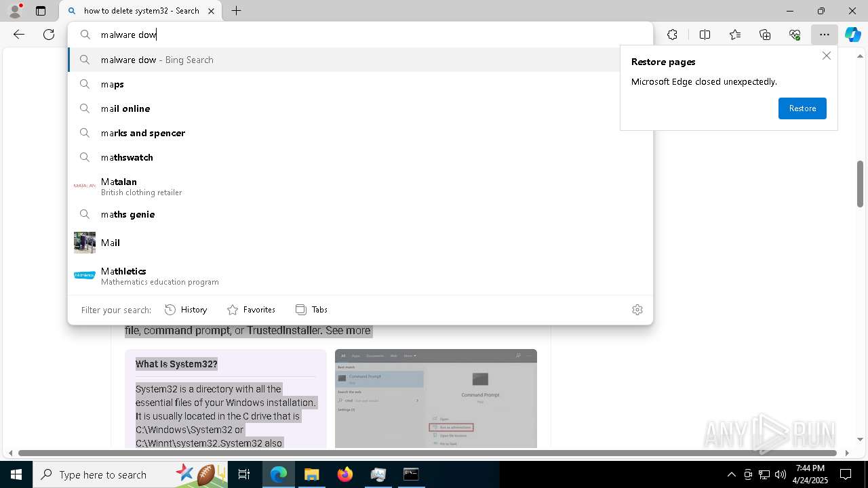The height and width of the screenshot is (488, 868).
Task: Choose the 'maths genie' suggestion
Action: 360,214
